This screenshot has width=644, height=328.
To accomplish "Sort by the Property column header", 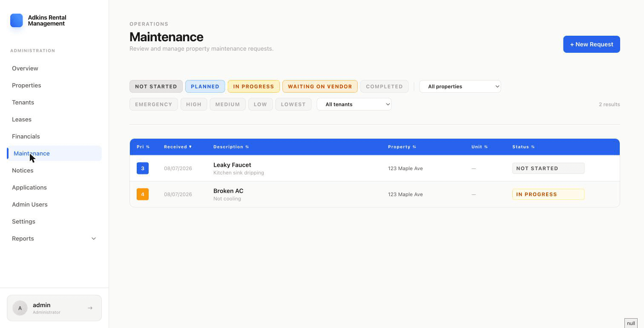I will coord(402,147).
